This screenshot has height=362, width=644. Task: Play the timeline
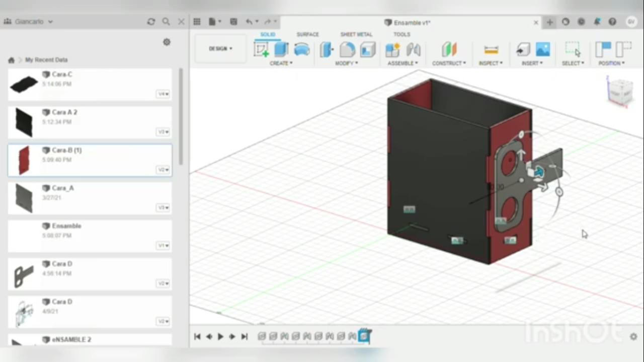pyautogui.click(x=220, y=336)
